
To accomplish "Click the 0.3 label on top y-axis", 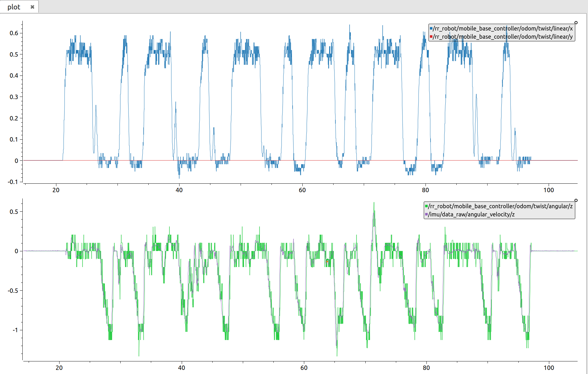I will click(14, 97).
